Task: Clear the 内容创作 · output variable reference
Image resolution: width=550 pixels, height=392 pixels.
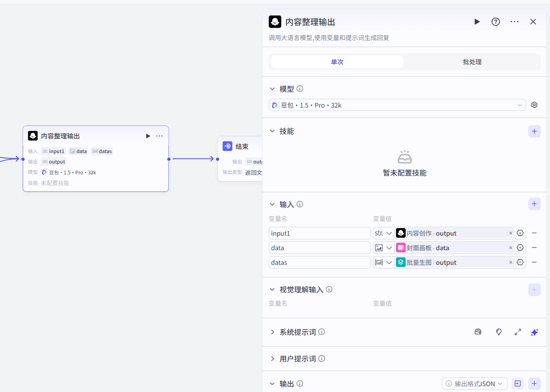Action: click(x=510, y=233)
